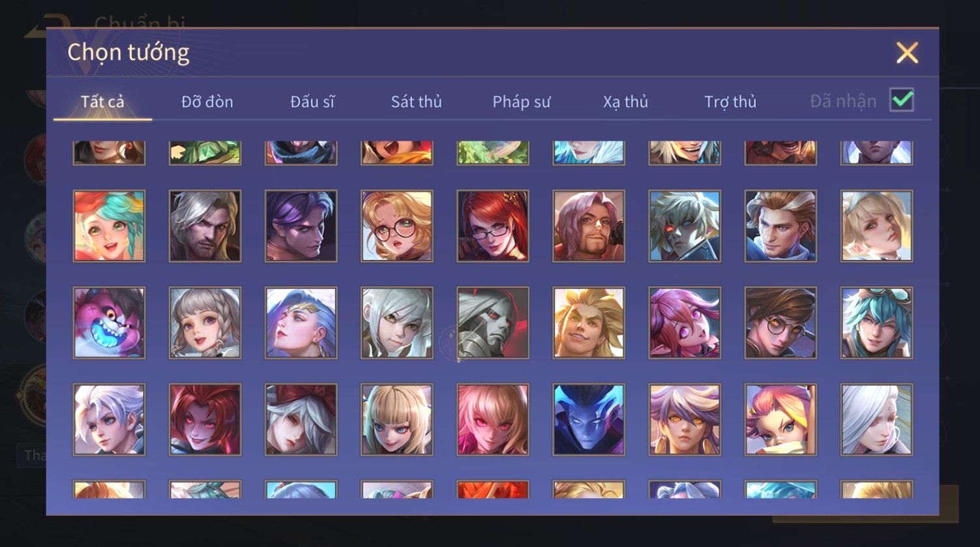Pick the gray armored red-eyed hero portrait
The height and width of the screenshot is (547, 980).
pyautogui.click(x=492, y=323)
